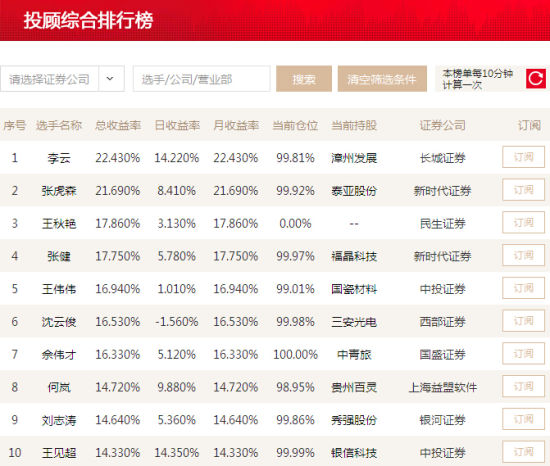This screenshot has height=466, width=550.
Task: Open player name 刘志涛
Action: (x=59, y=420)
